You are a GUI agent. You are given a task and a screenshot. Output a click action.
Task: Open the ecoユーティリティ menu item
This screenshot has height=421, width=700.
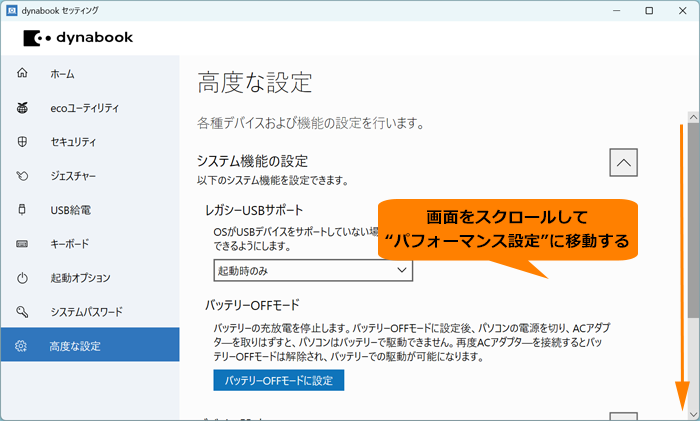pyautogui.click(x=90, y=108)
